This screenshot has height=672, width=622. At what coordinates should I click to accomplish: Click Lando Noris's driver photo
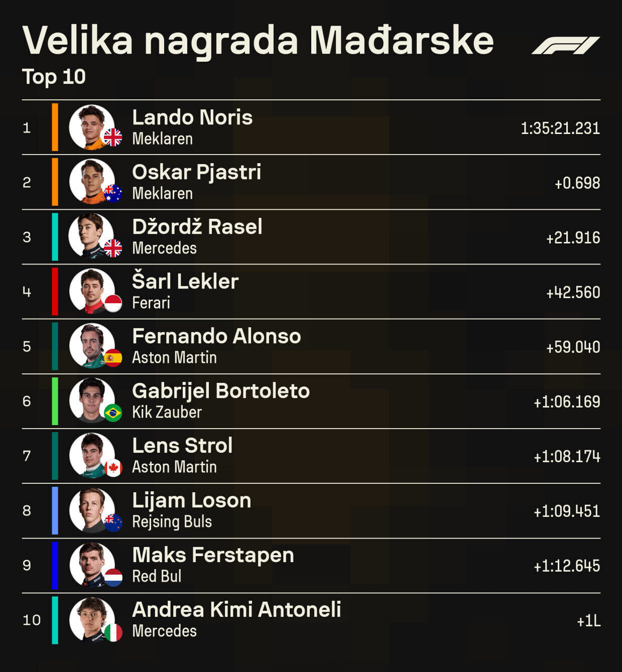[90, 126]
